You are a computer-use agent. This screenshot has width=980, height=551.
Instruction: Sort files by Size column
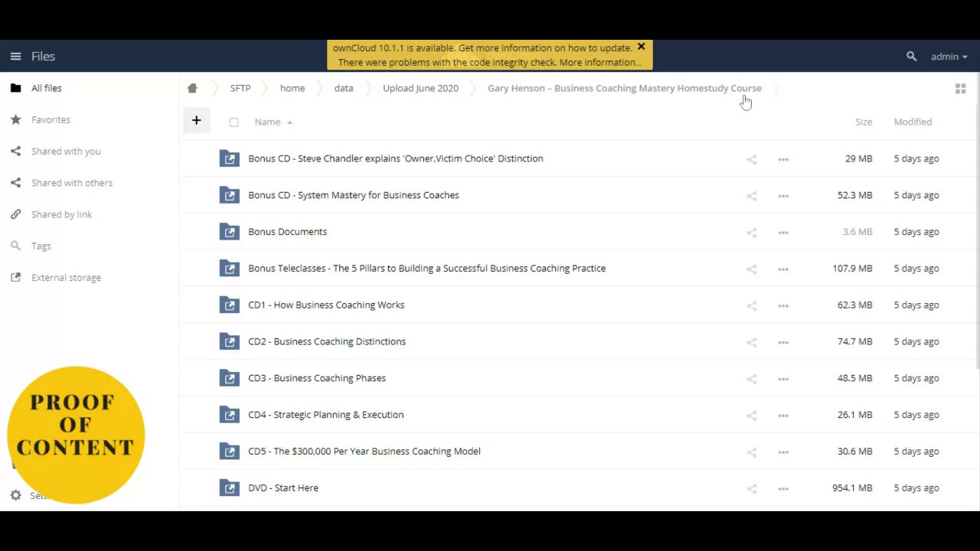pos(864,122)
